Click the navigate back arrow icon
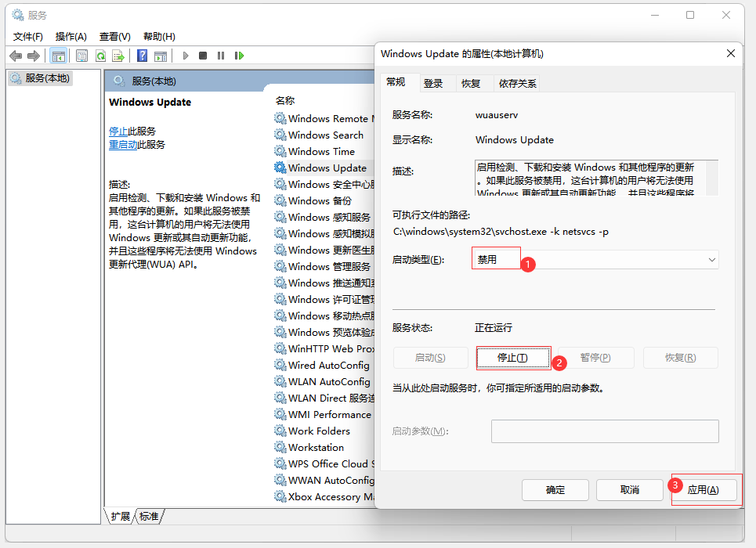 click(15, 55)
